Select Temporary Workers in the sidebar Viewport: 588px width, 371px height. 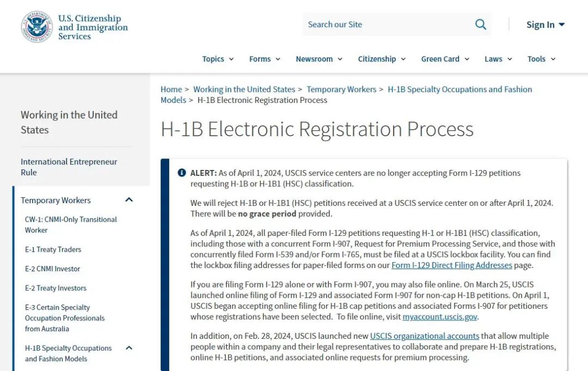click(x=56, y=200)
